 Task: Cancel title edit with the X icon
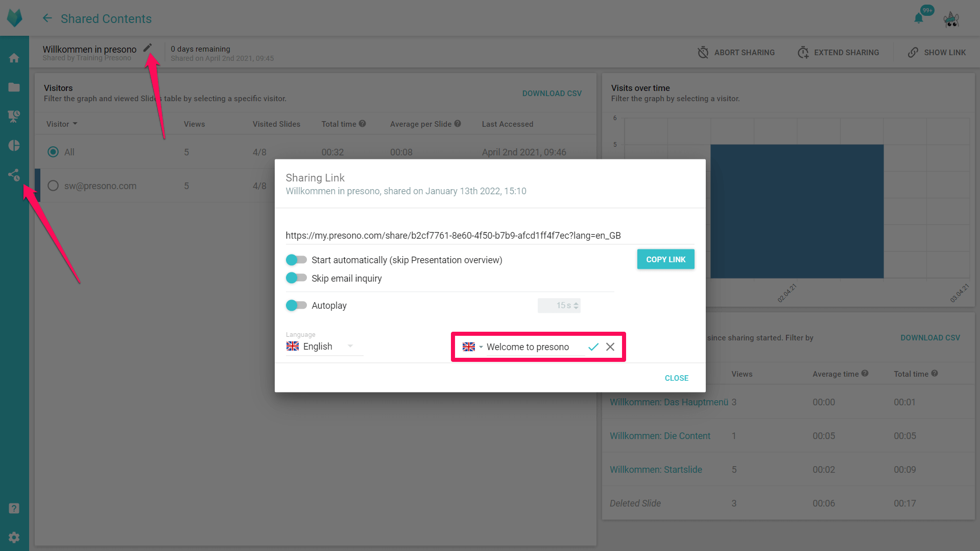click(610, 347)
